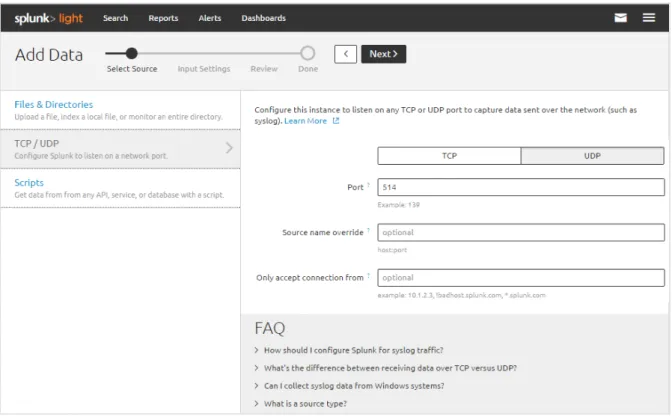This screenshot has height=417, width=672.
Task: Select the TCP / UDP source option
Action: tap(120, 149)
